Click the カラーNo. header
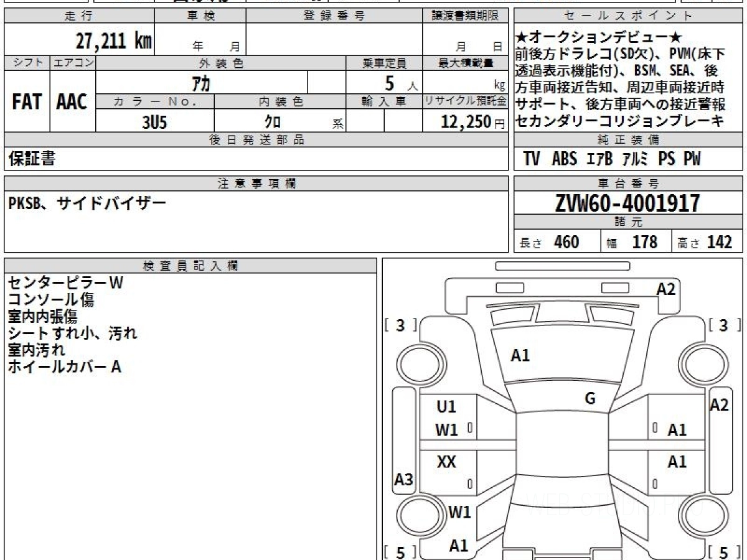Image resolution: width=747 pixels, height=560 pixels. click(x=155, y=101)
